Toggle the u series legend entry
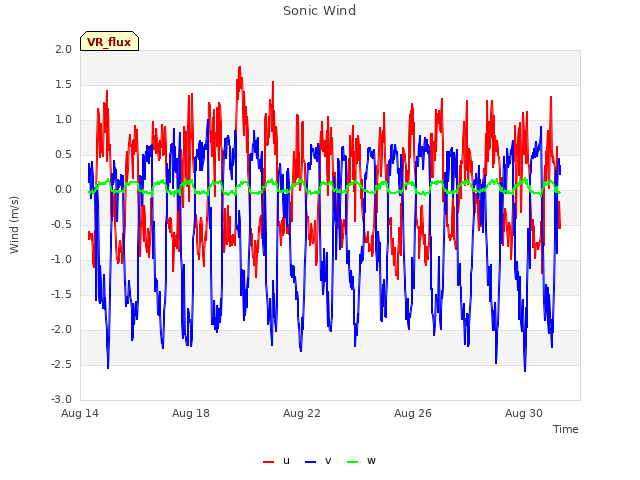The height and width of the screenshot is (480, 640). [x=277, y=461]
